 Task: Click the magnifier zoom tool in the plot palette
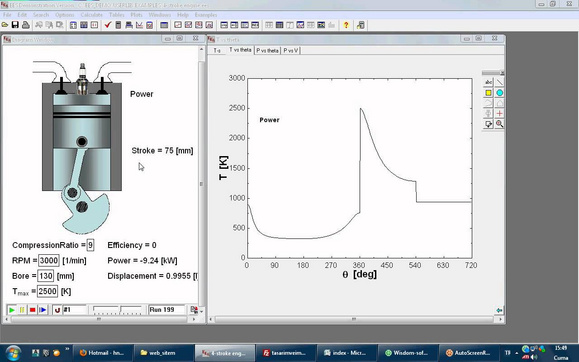[499, 124]
